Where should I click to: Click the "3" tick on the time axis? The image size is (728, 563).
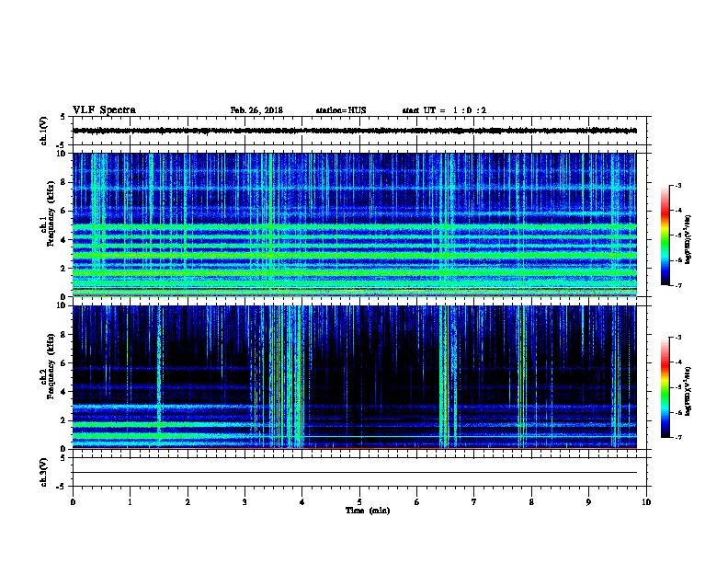tap(245, 501)
